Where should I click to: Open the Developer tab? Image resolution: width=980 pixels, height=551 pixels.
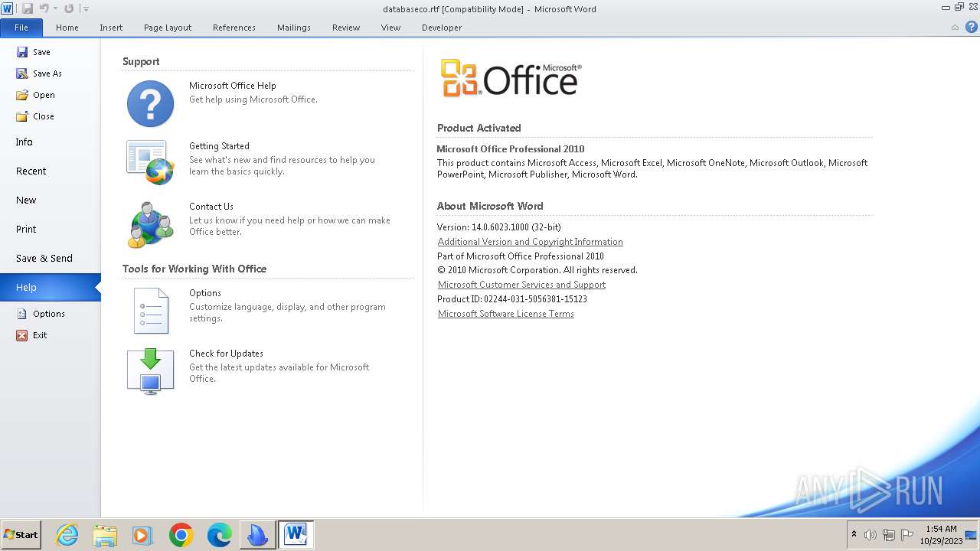click(442, 28)
